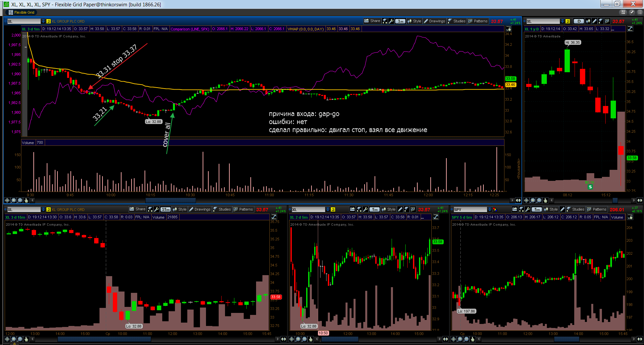Toggle the red-yellow-blue link squares beside SPY
Screen dimensions: 644x345
tap(495, 209)
